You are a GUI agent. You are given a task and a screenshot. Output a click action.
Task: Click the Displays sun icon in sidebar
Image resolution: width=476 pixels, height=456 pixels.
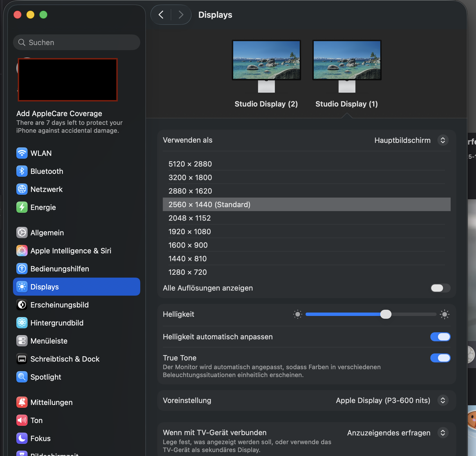(22, 287)
